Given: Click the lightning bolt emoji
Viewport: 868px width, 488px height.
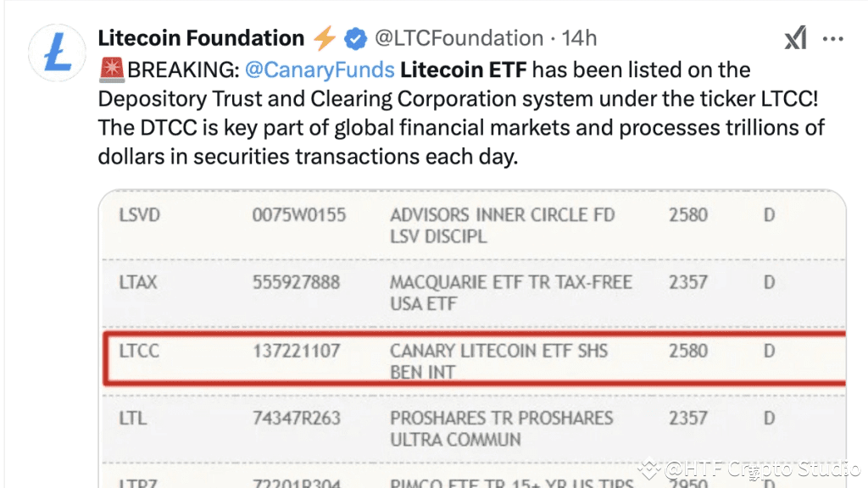Looking at the screenshot, I should click(324, 38).
